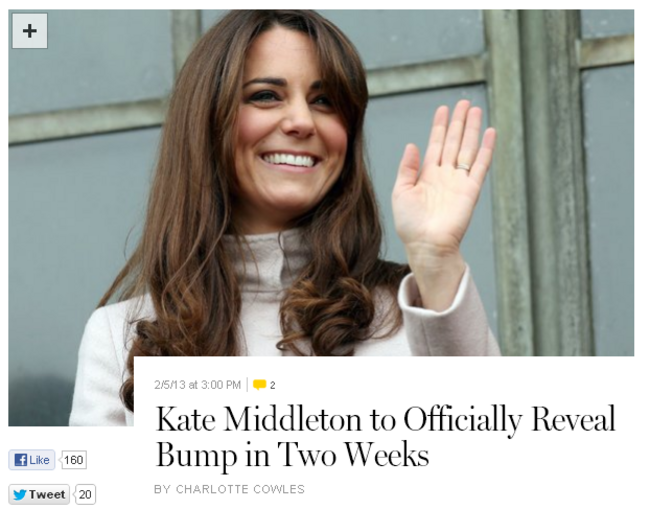This screenshot has height=509, width=650.
Task: Click the word 'Tweet' beside the bird
Action: [x=47, y=494]
